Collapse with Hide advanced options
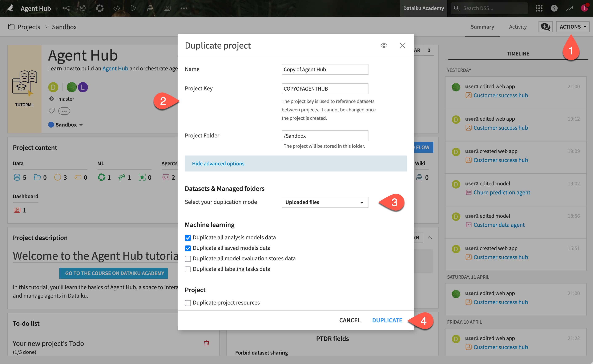 coord(218,164)
